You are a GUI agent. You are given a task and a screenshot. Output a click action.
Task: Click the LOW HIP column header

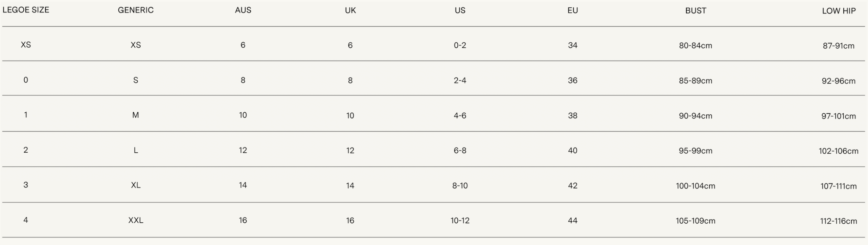839,11
